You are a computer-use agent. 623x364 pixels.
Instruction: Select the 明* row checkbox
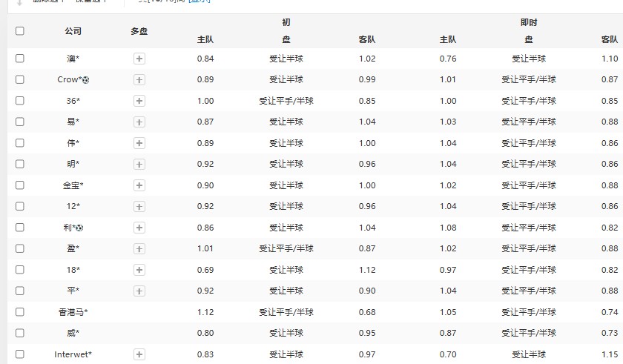(x=19, y=164)
